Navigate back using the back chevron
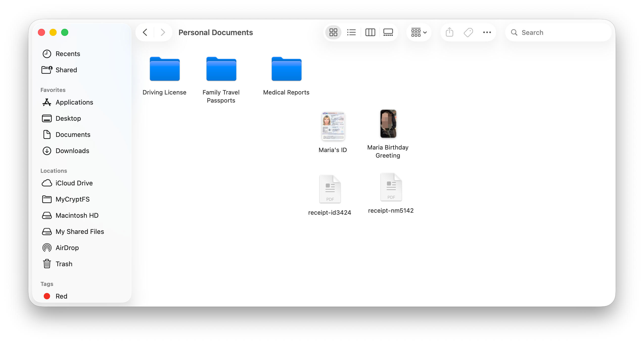 (145, 32)
